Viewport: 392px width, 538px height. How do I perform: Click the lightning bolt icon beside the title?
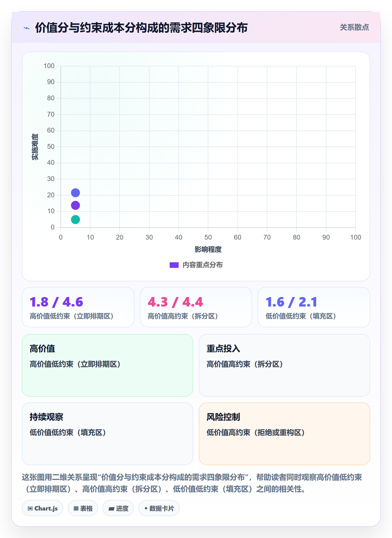pyautogui.click(x=27, y=28)
